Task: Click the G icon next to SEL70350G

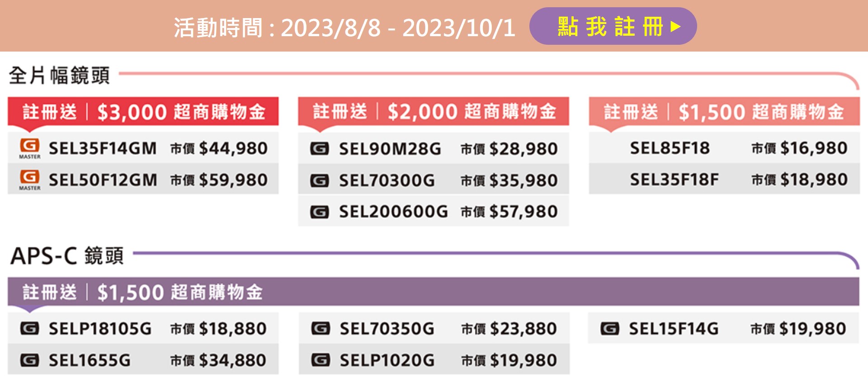Action: click(x=321, y=328)
